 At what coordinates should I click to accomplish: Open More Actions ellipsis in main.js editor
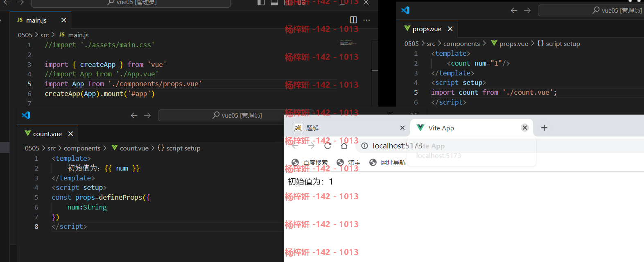point(366,20)
